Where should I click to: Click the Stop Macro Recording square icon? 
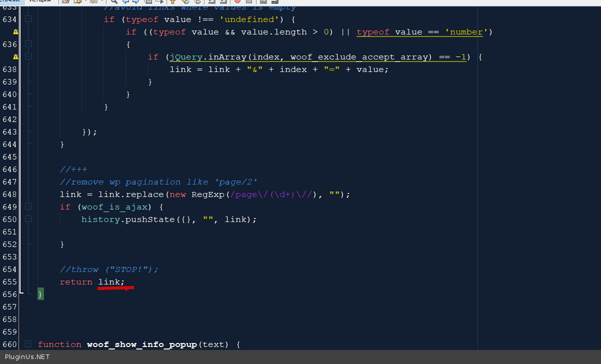248,1
